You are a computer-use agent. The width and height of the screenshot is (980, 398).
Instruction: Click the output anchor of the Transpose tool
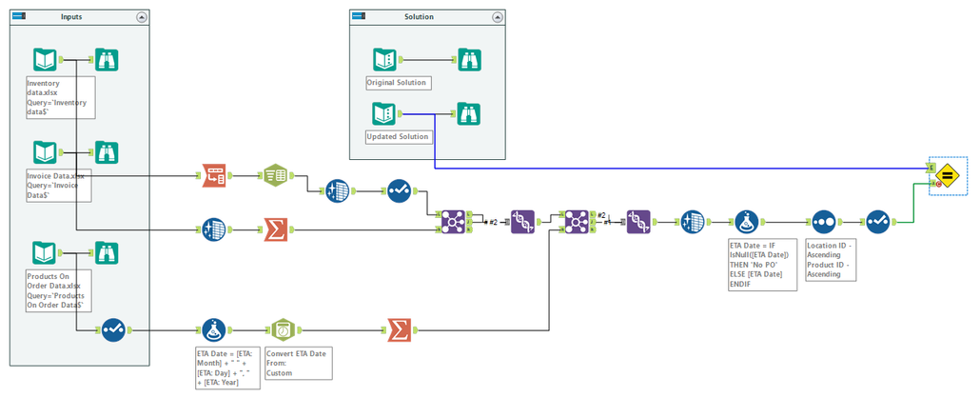pos(229,176)
